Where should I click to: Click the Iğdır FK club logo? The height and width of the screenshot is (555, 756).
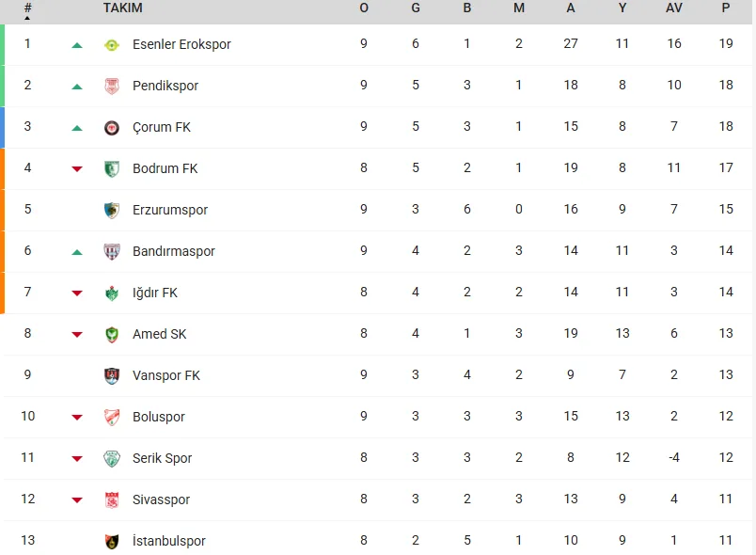[112, 293]
